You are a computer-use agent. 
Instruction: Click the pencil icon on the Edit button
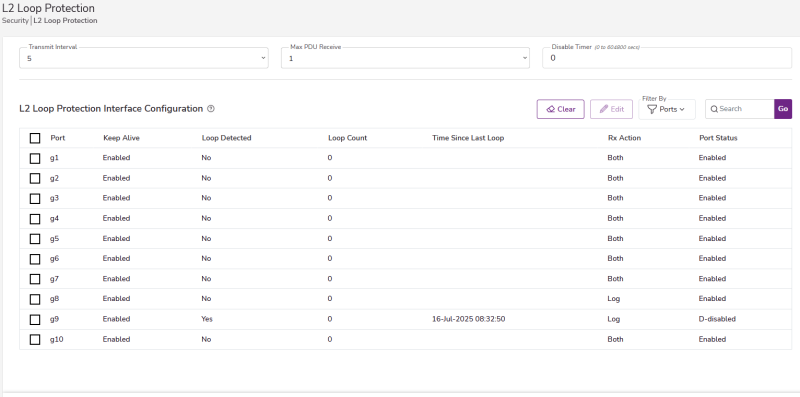click(604, 109)
